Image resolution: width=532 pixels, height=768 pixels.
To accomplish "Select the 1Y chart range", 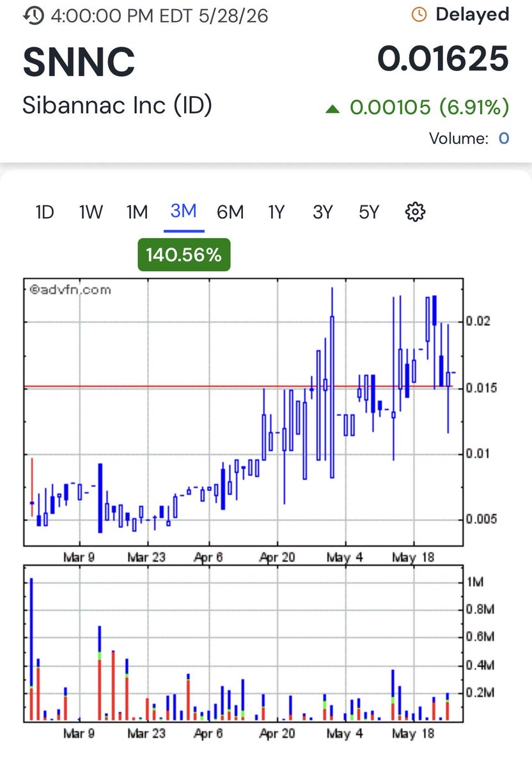I will [x=276, y=212].
